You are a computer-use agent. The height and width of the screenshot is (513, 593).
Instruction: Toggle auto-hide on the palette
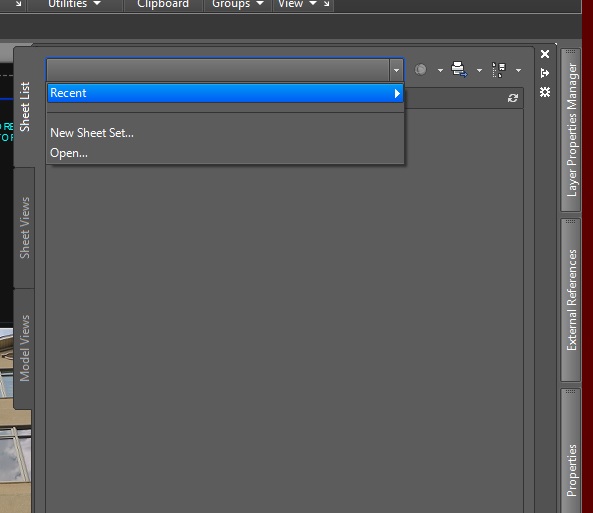(545, 73)
